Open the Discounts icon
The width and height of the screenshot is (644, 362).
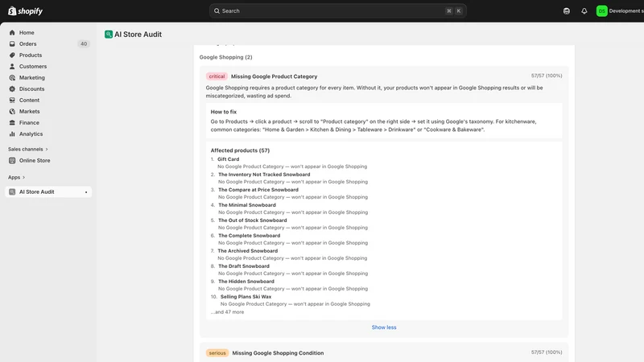[12, 89]
